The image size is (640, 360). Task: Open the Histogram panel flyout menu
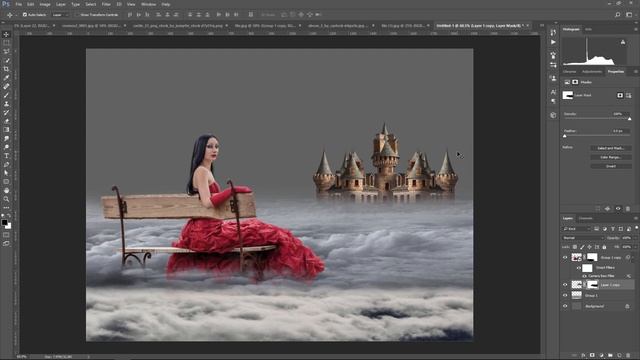tap(636, 29)
